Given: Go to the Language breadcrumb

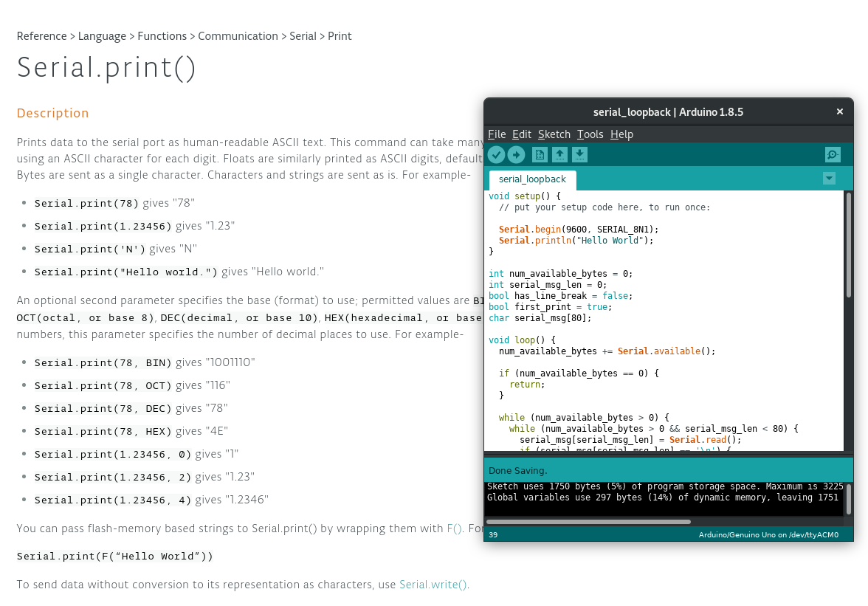Looking at the screenshot, I should click(102, 36).
